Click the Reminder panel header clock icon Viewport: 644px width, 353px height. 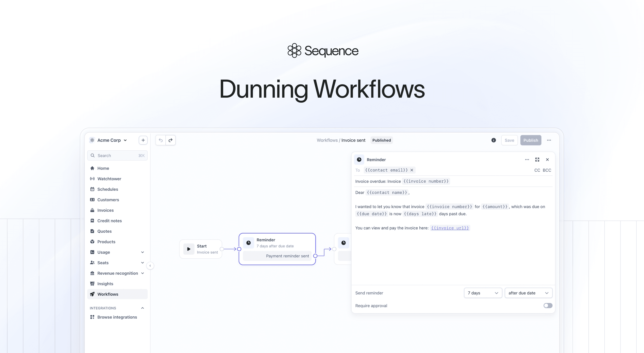coord(359,159)
